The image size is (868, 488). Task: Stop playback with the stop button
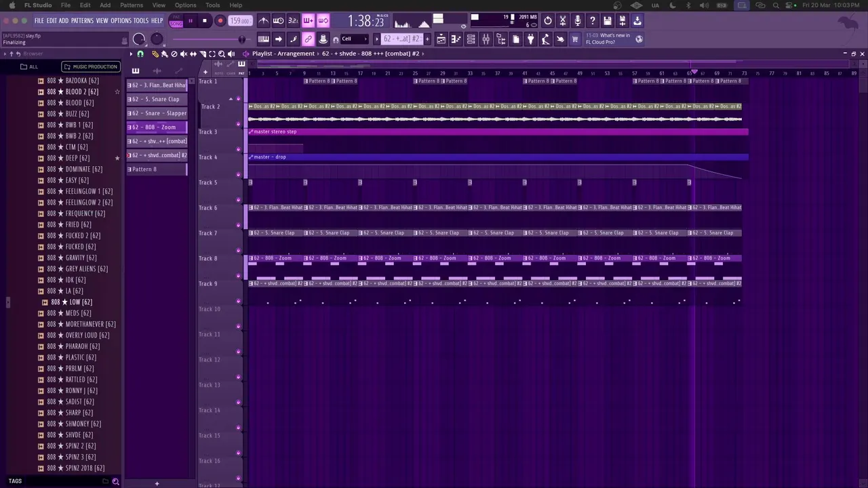click(205, 21)
